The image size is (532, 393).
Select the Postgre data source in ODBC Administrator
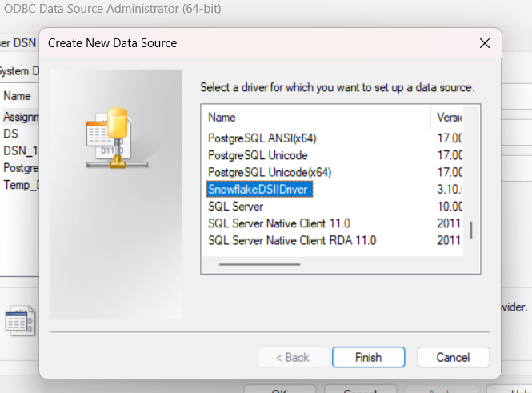tap(21, 167)
